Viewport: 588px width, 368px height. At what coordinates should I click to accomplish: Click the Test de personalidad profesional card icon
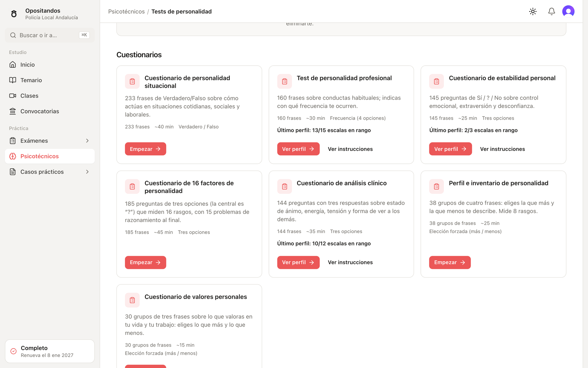coord(285,82)
